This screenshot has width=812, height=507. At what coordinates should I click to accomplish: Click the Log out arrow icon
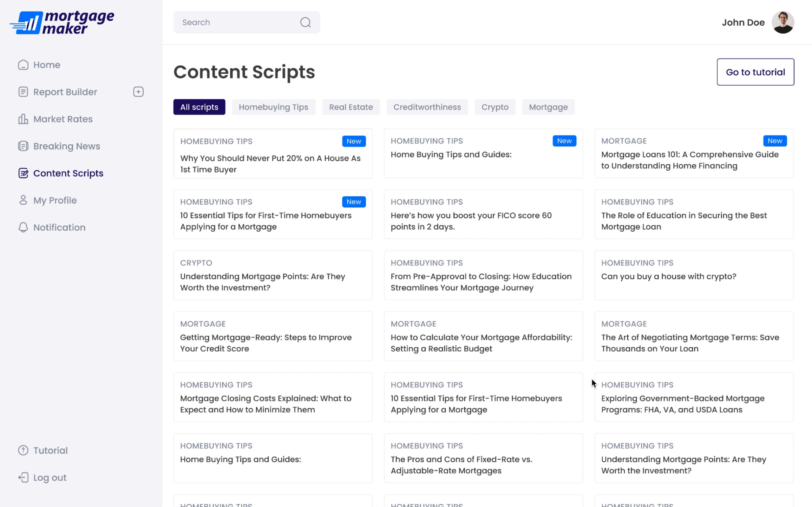pyautogui.click(x=23, y=477)
